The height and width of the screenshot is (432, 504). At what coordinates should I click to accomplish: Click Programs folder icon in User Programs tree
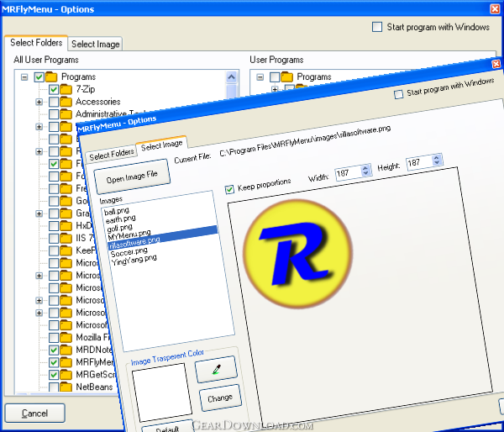286,77
